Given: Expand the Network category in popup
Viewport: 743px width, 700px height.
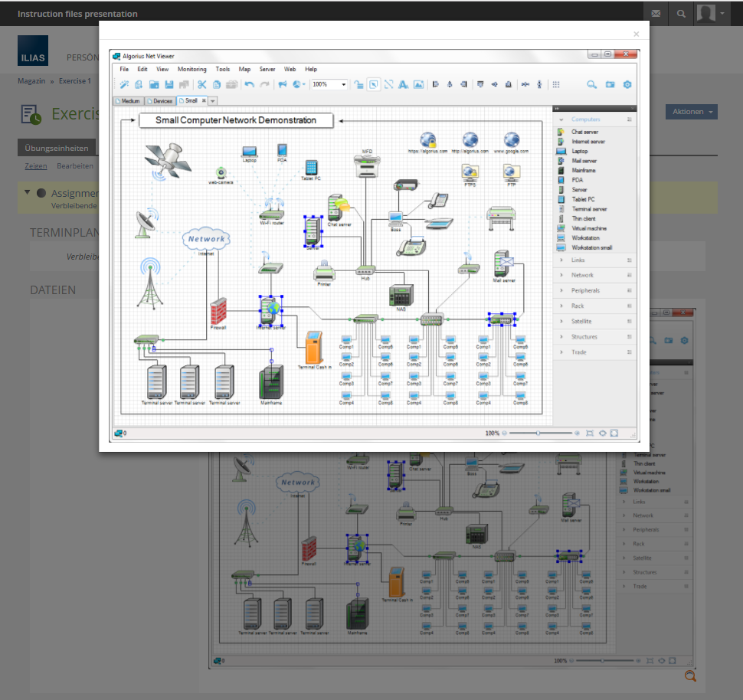Looking at the screenshot, I should [594, 276].
